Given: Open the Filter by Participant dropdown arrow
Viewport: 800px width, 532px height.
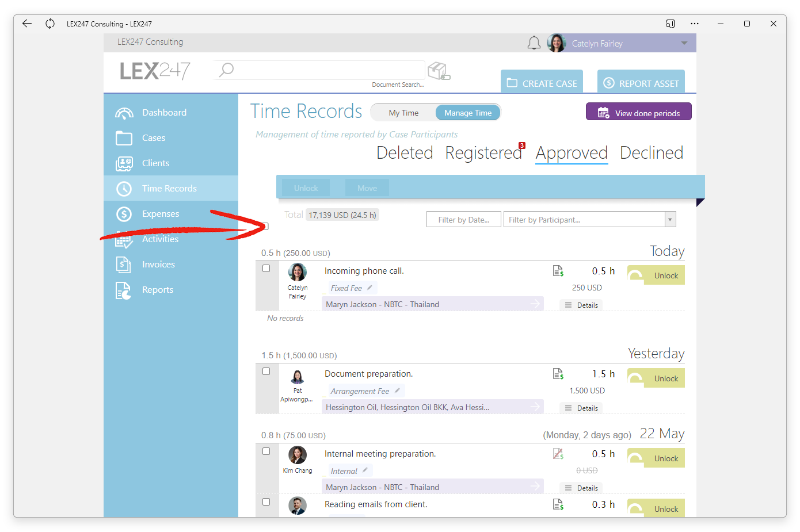Looking at the screenshot, I should tap(670, 220).
